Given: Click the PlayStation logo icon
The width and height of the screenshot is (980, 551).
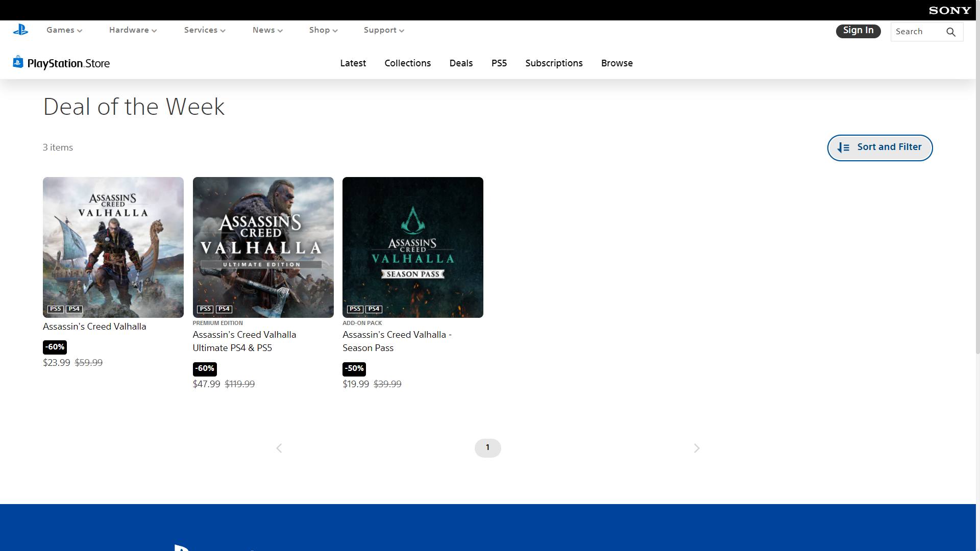Looking at the screenshot, I should coord(20,30).
